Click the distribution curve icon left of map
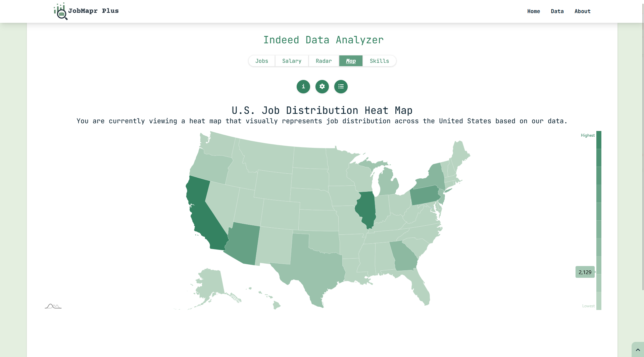Screen dimensions: 644x357 point(53,306)
